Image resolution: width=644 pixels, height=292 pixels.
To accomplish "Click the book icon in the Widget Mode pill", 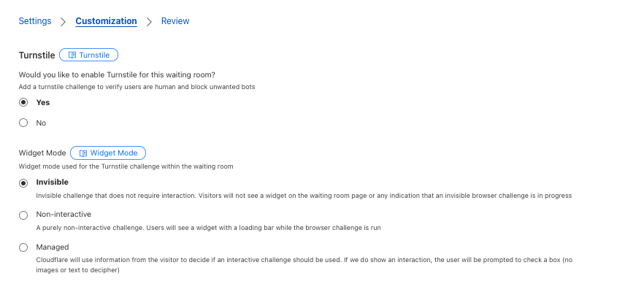I will (83, 153).
